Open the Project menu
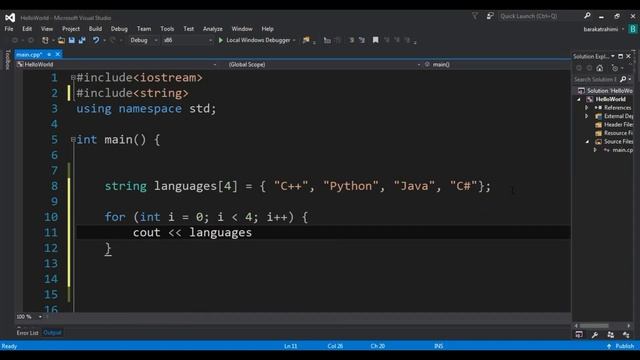This screenshot has height=360, width=640. [71, 29]
